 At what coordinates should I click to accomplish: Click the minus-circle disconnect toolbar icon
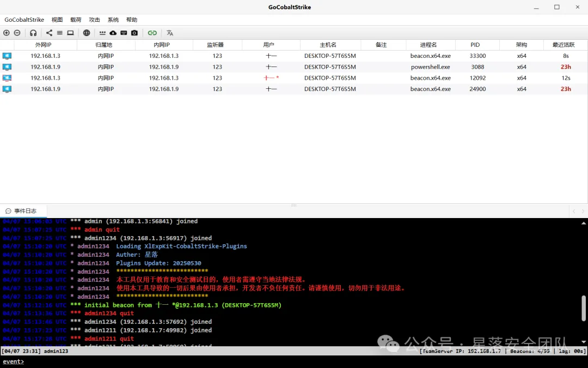(x=17, y=33)
